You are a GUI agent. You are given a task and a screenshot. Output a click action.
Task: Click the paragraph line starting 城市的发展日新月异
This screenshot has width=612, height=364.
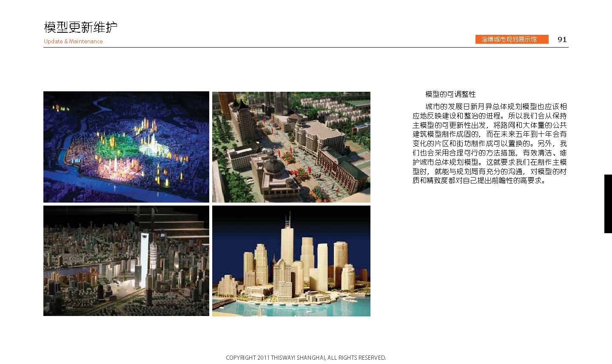coord(496,107)
